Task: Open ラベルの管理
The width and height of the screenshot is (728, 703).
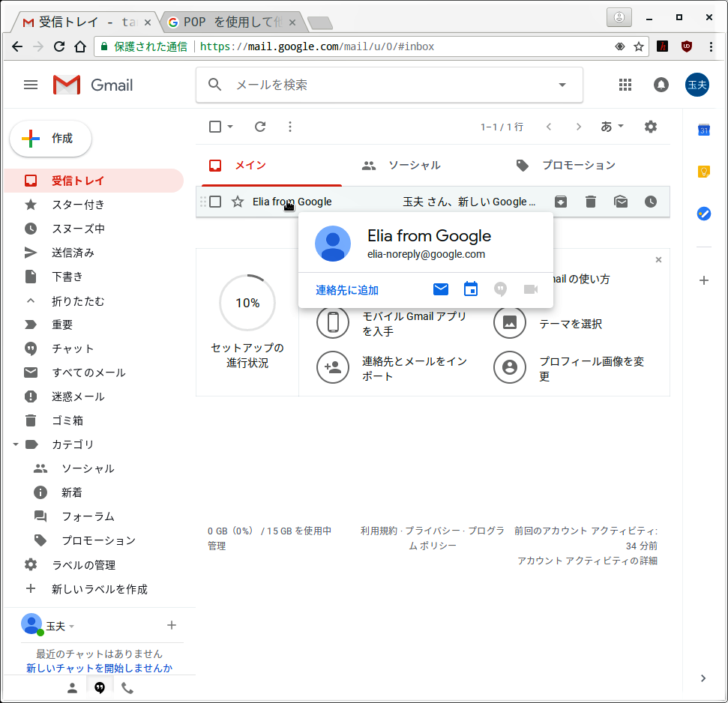Action: pos(83,565)
